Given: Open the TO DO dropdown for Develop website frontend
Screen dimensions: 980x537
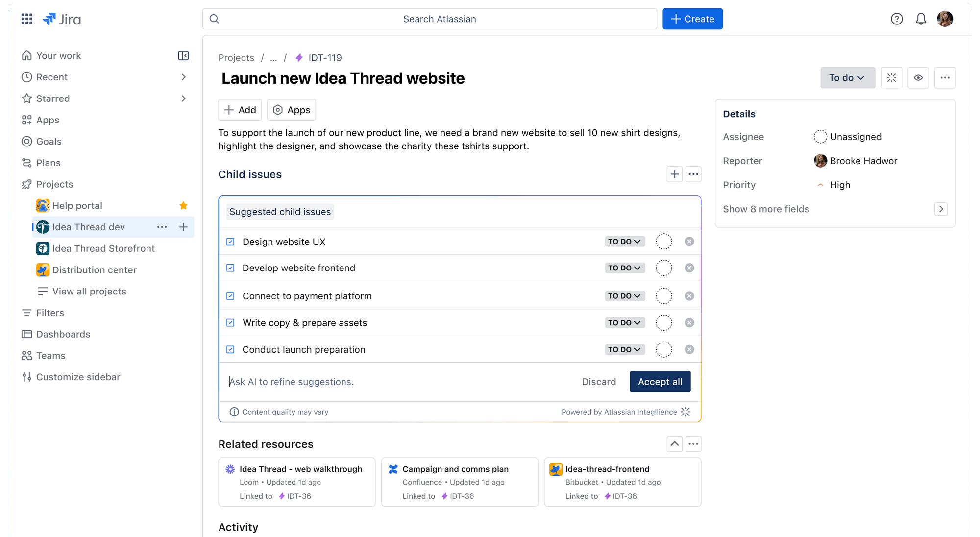Looking at the screenshot, I should (x=624, y=268).
